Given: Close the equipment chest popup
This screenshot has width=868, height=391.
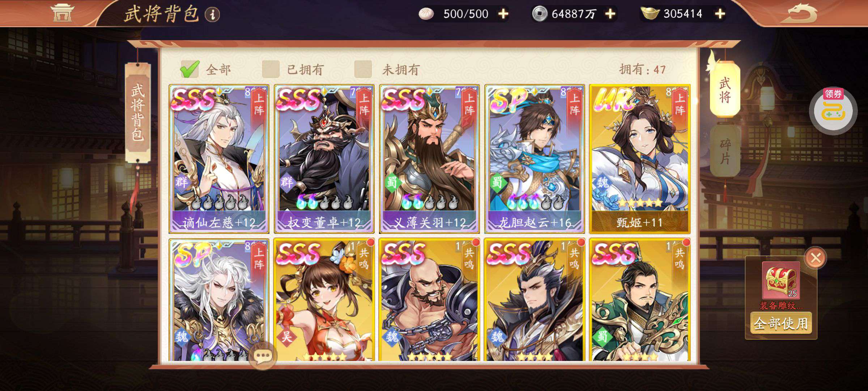Looking at the screenshot, I should tap(815, 258).
